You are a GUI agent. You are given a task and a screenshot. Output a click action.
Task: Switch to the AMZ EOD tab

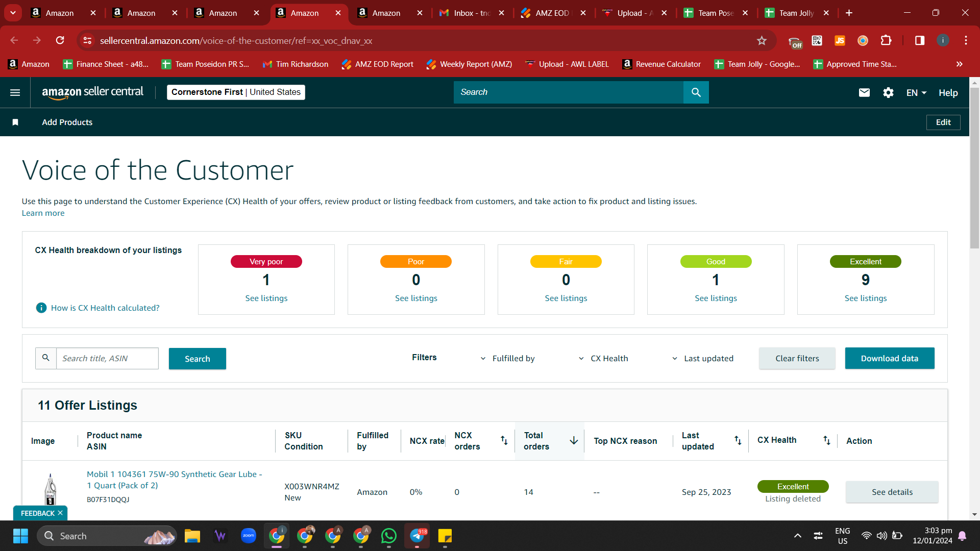(x=553, y=13)
